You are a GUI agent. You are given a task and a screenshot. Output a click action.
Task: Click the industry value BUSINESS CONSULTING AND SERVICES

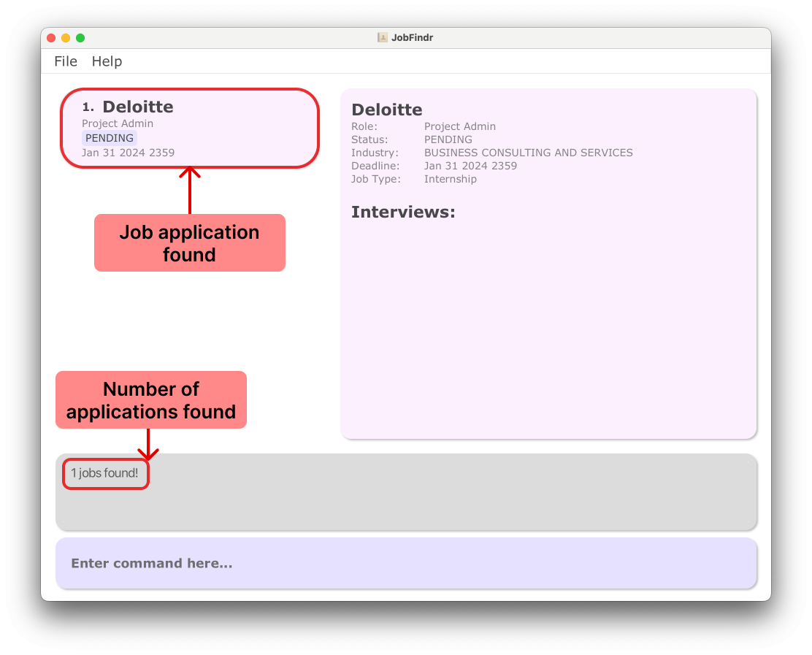point(528,153)
